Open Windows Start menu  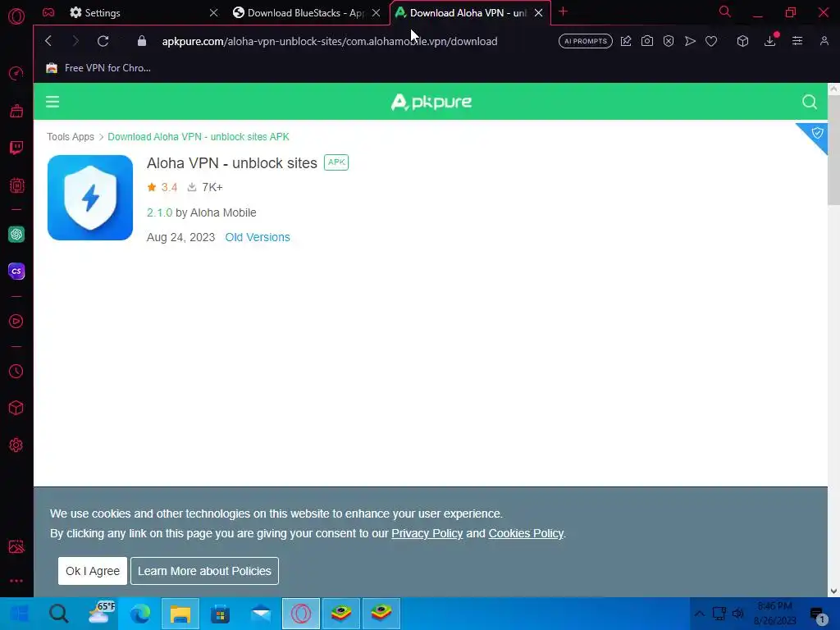20,614
